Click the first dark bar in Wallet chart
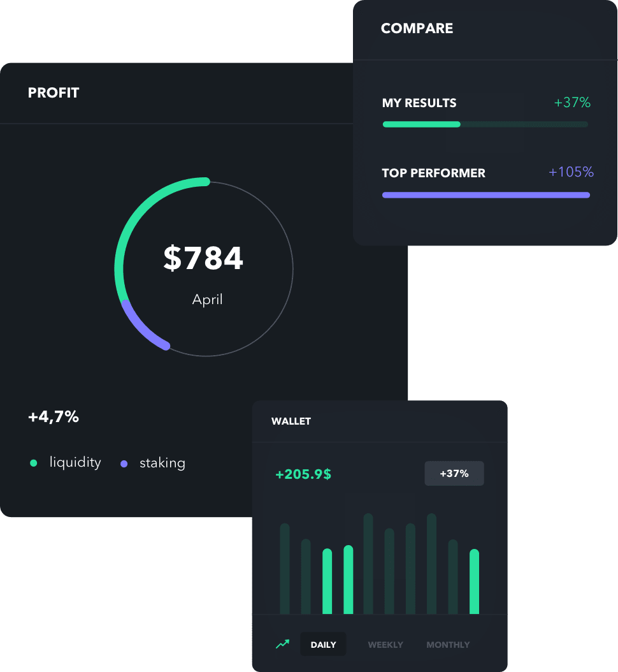 285,569
